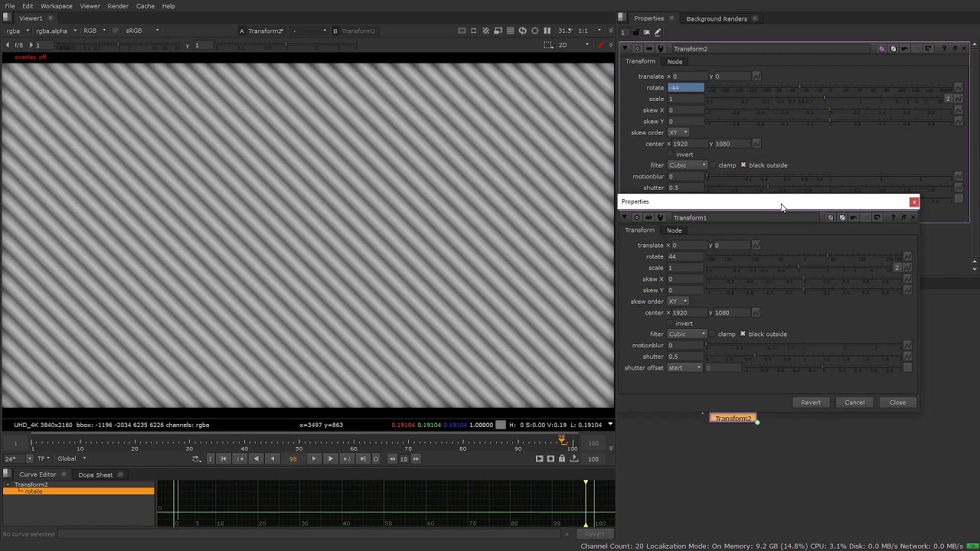Click the Transform1 panel help question mark icon
The width and height of the screenshot is (980, 551).
pos(893,217)
